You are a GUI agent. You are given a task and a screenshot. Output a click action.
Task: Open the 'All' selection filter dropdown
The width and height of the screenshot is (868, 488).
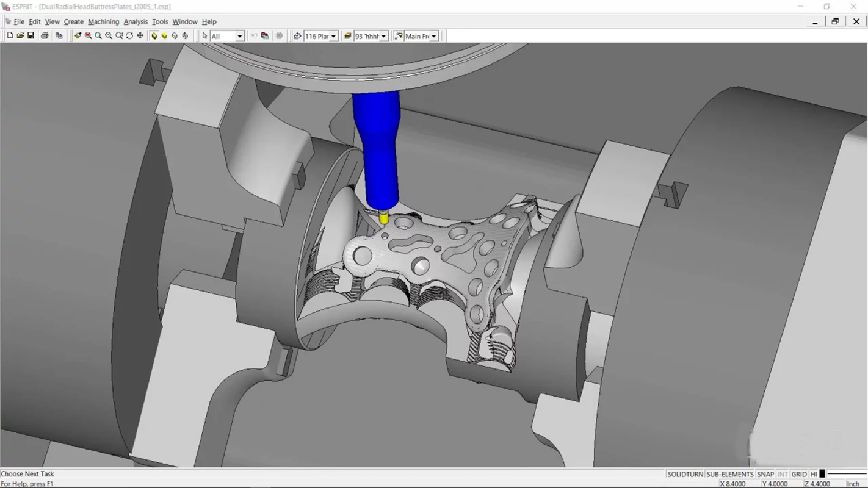point(239,37)
